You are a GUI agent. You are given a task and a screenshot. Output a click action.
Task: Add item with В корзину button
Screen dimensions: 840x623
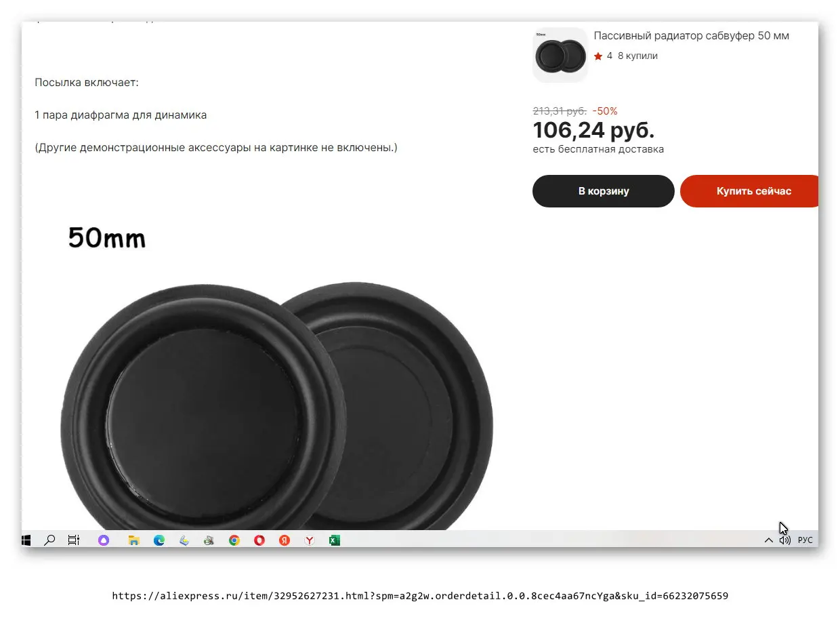[x=604, y=191]
